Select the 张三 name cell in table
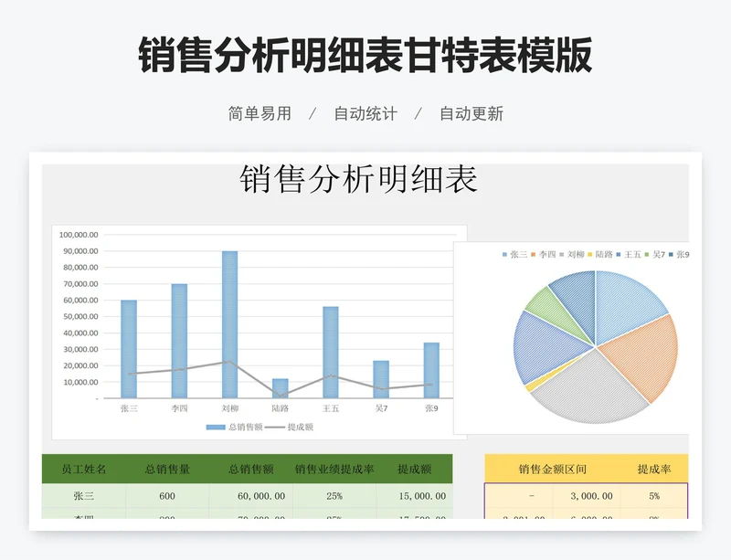The height and width of the screenshot is (560, 731). [x=84, y=496]
